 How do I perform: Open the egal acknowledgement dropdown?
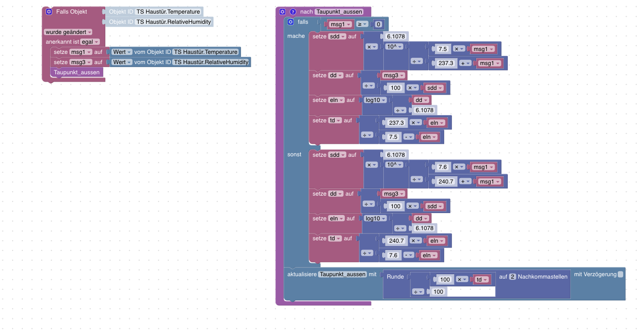tap(90, 42)
